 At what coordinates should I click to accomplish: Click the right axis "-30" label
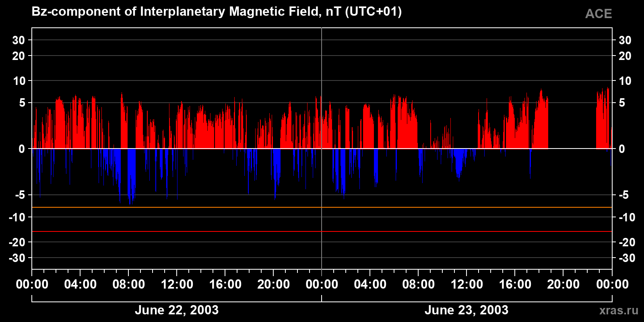pos(627,258)
